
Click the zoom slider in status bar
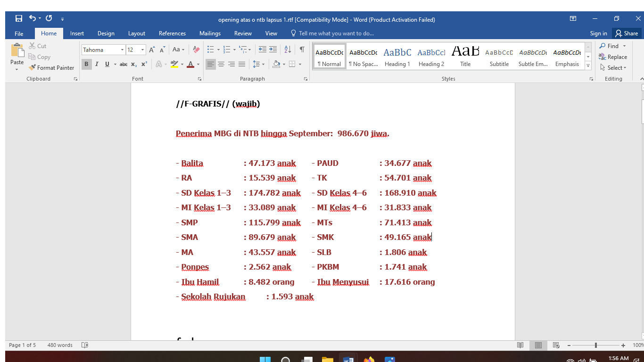coord(596,346)
